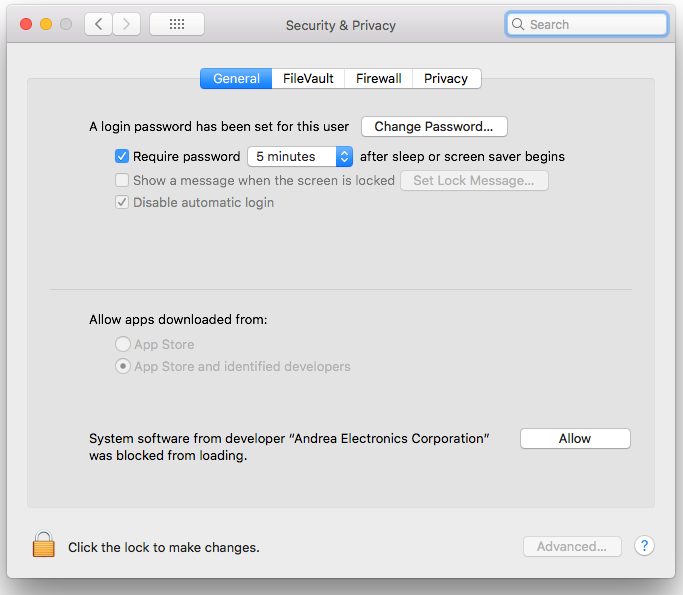The width and height of the screenshot is (683, 595).
Task: Click the lock icon to make changes
Action: click(43, 545)
